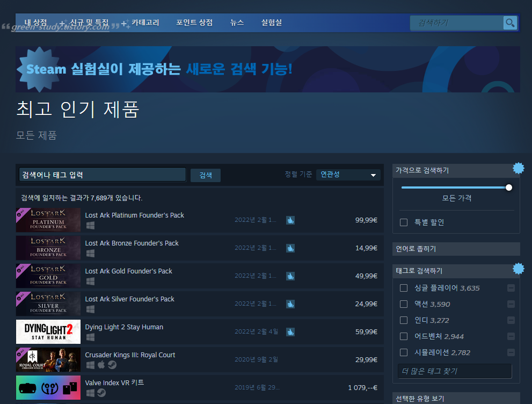This screenshot has height=404, width=532.
Task: Open Valve Index VR 키트 link
Action: pos(114,383)
